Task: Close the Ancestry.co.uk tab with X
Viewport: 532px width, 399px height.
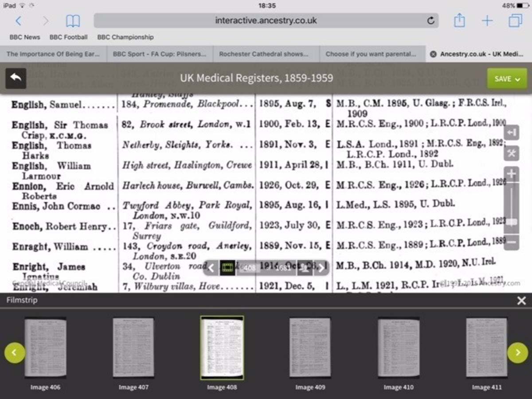Action: (x=433, y=54)
